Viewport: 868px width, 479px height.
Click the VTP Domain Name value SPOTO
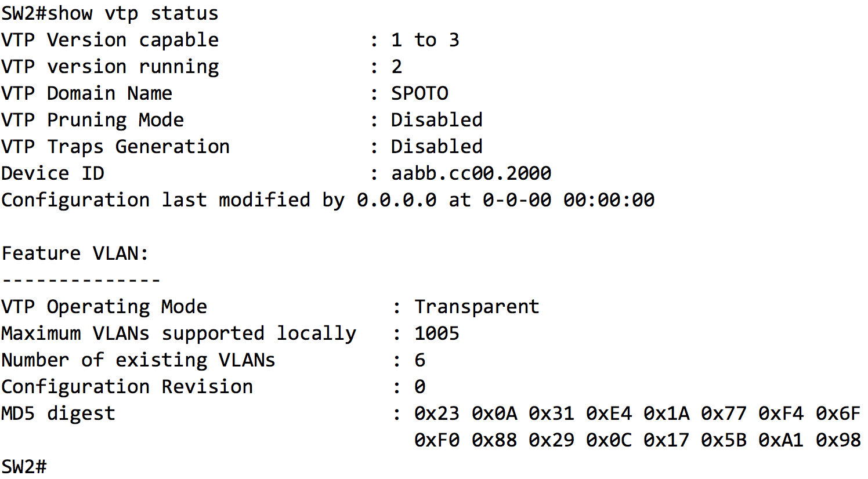click(419, 93)
